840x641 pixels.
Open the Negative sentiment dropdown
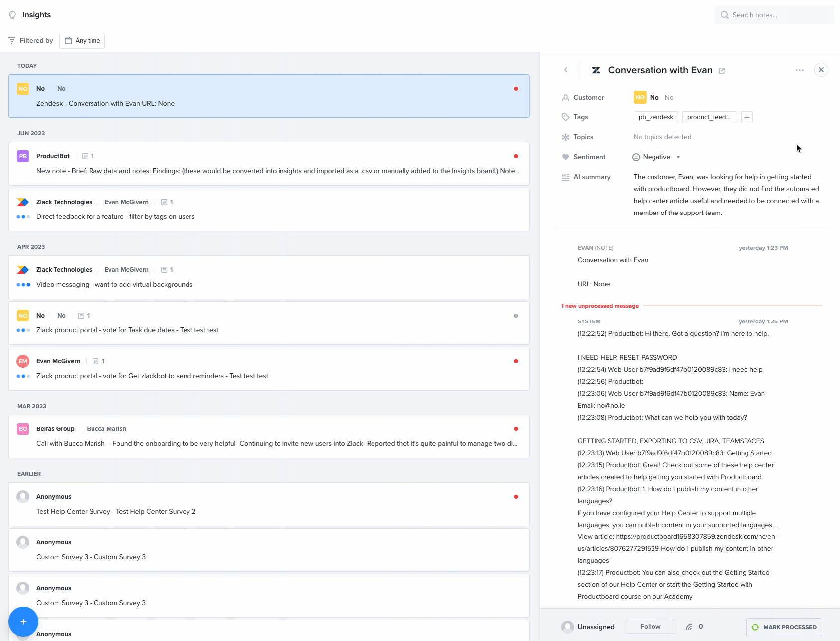coord(656,157)
